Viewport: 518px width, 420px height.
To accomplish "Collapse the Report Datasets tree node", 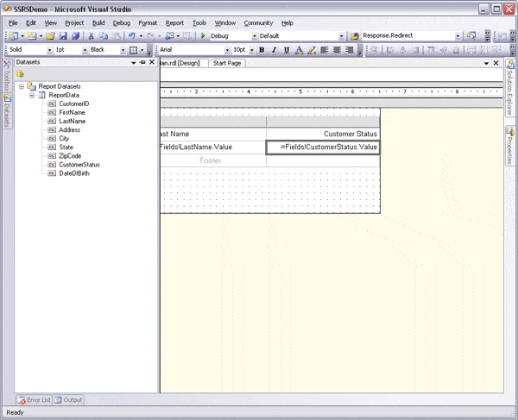I will coord(22,86).
